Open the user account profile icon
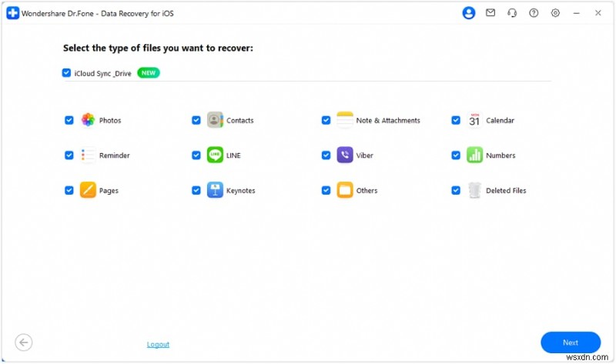 click(468, 13)
